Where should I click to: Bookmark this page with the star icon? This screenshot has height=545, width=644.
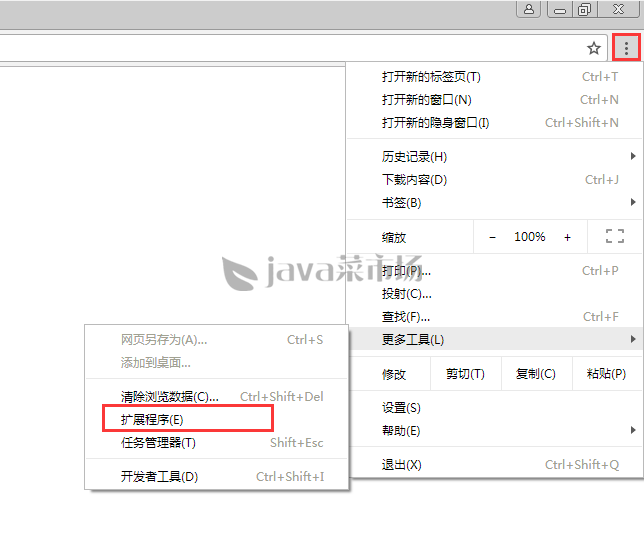point(594,48)
